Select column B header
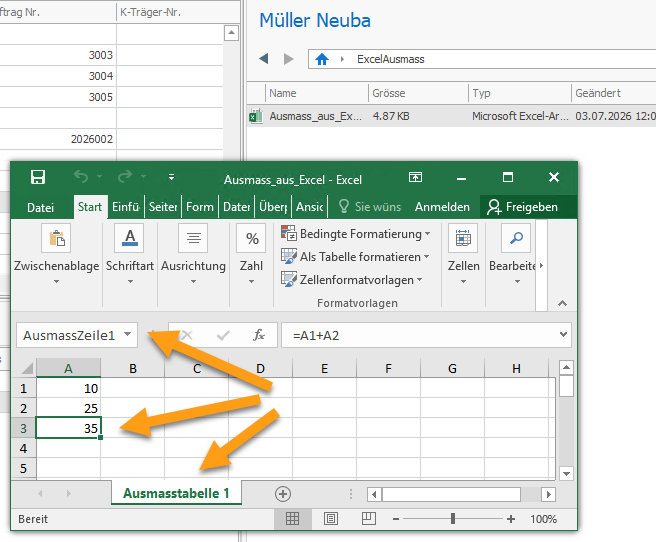The image size is (656, 542). [133, 368]
